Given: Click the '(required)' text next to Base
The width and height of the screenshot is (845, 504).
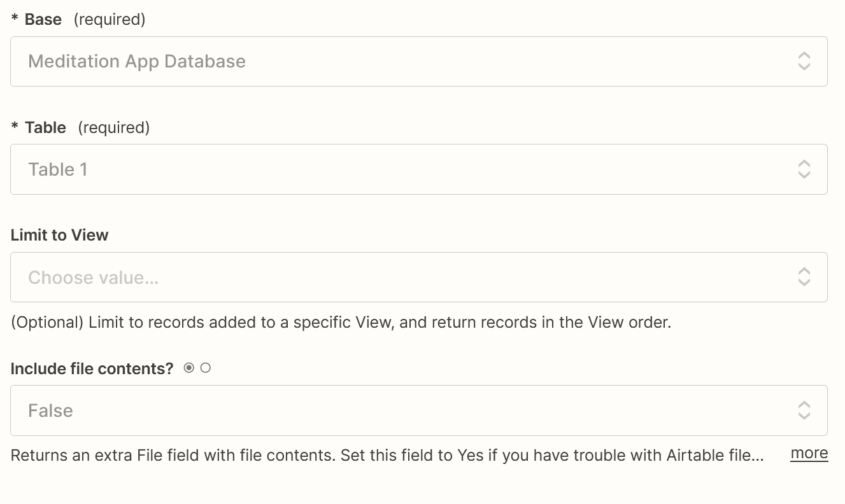Looking at the screenshot, I should [110, 20].
